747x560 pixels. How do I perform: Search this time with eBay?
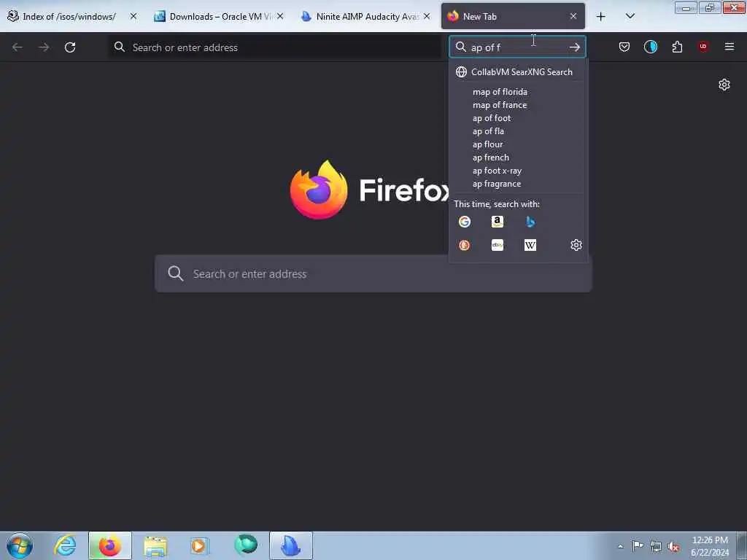498,245
